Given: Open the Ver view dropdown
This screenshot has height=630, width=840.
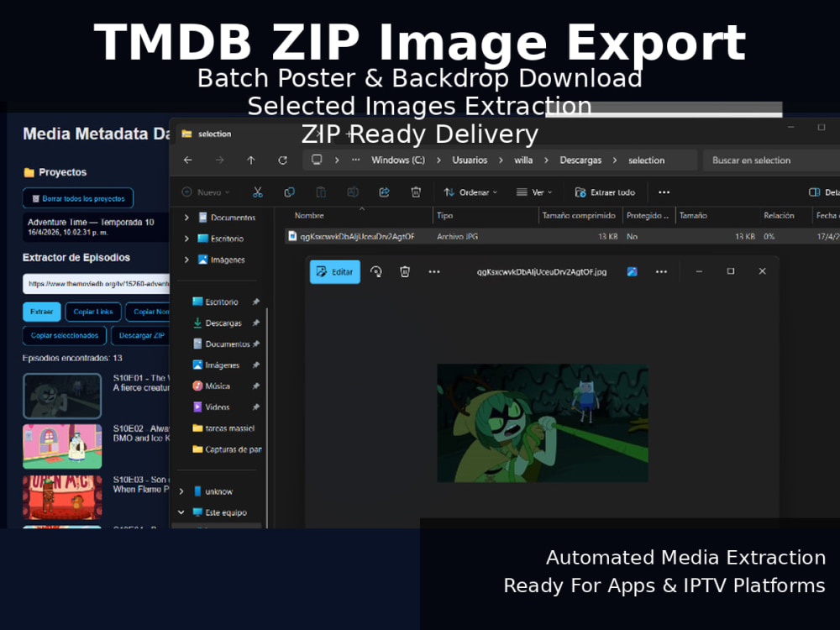Looking at the screenshot, I should 534,192.
